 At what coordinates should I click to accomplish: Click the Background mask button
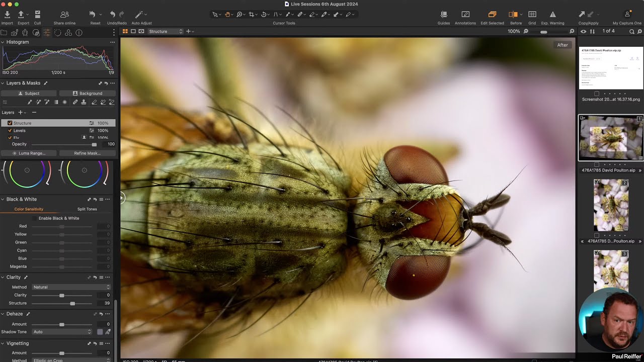tap(88, 94)
